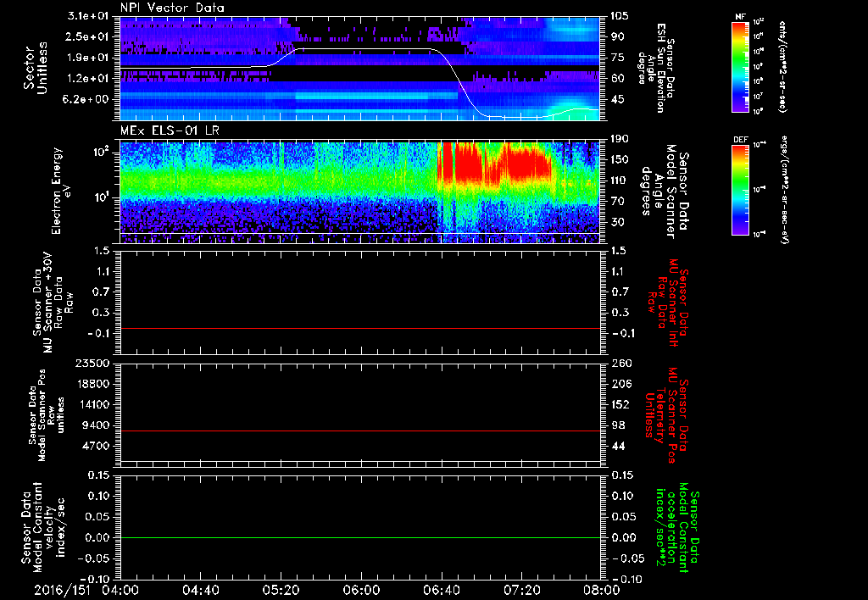Click the NF color bar
This screenshot has width=868, height=600.
741,67
